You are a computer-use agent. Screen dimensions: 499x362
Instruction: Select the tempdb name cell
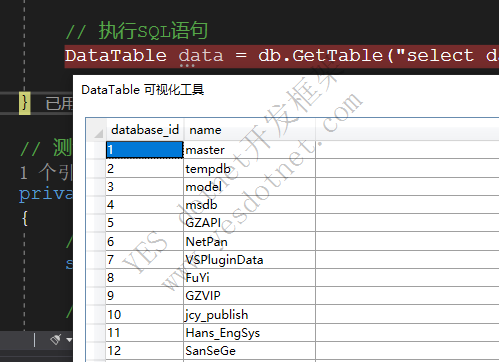(249, 168)
